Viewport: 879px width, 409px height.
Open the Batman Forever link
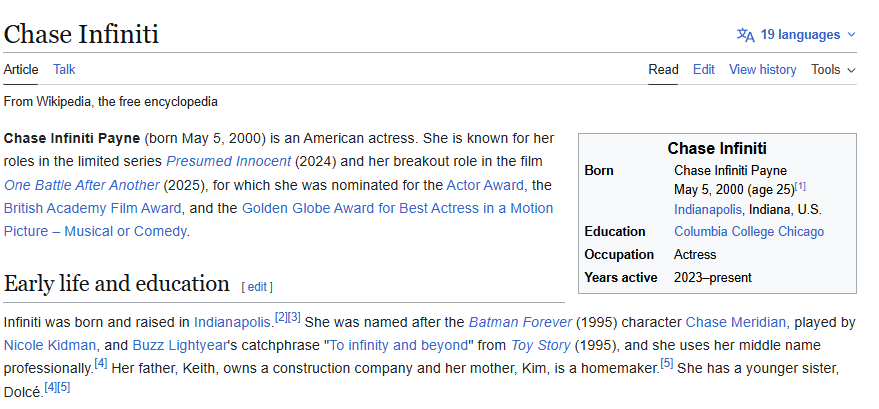pyautogui.click(x=520, y=322)
